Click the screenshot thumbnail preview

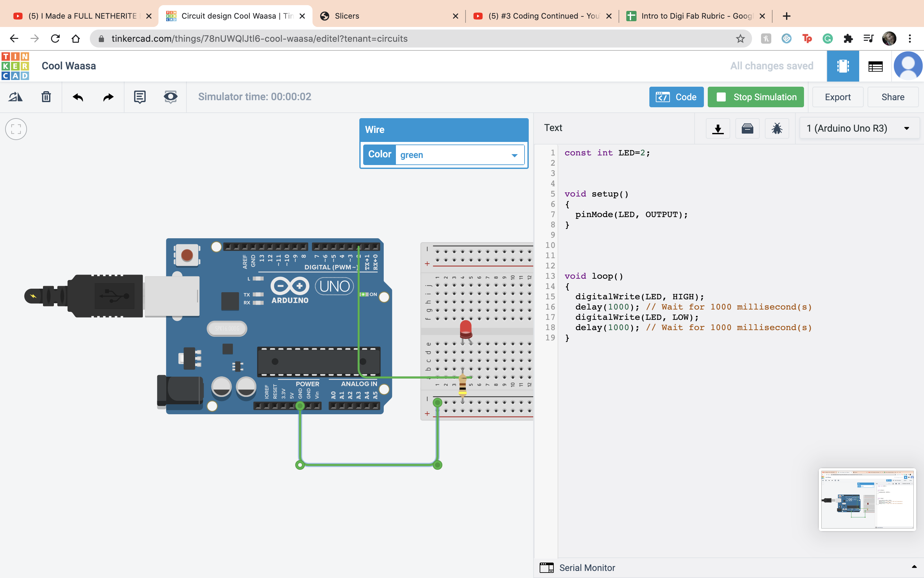point(867,500)
